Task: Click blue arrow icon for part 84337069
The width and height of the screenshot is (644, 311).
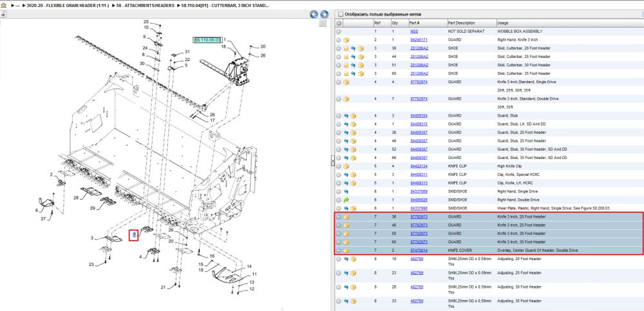Action: click(346, 191)
